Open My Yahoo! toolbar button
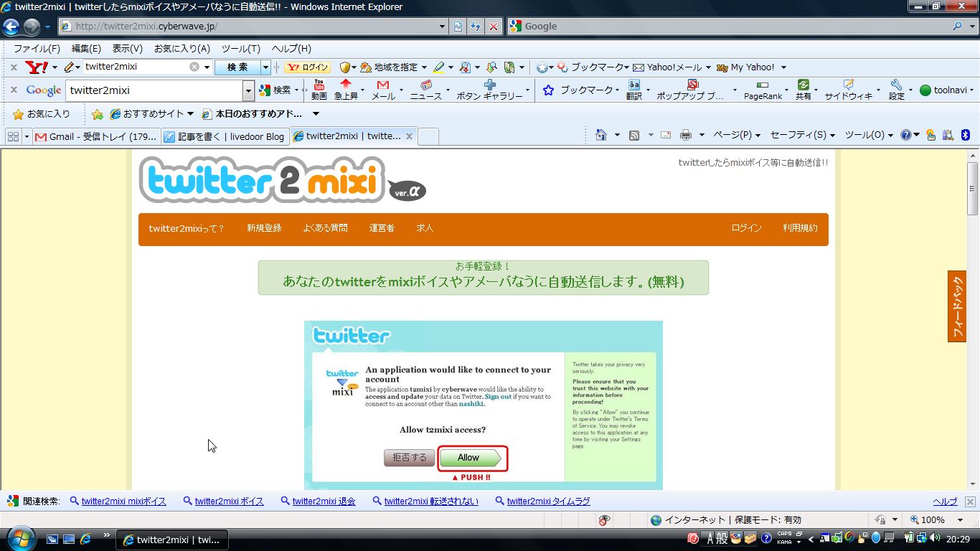Viewport: 980px width, 551px height. [745, 67]
